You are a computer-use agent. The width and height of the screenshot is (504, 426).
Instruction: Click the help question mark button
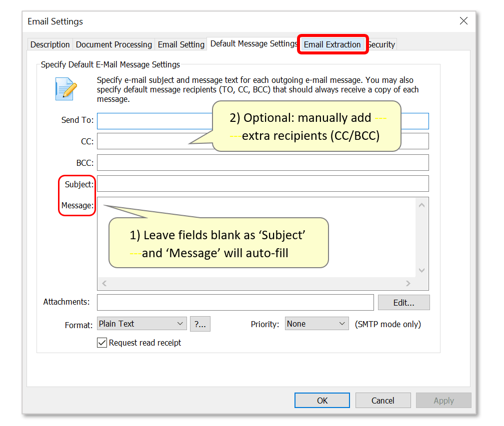pyautogui.click(x=200, y=324)
